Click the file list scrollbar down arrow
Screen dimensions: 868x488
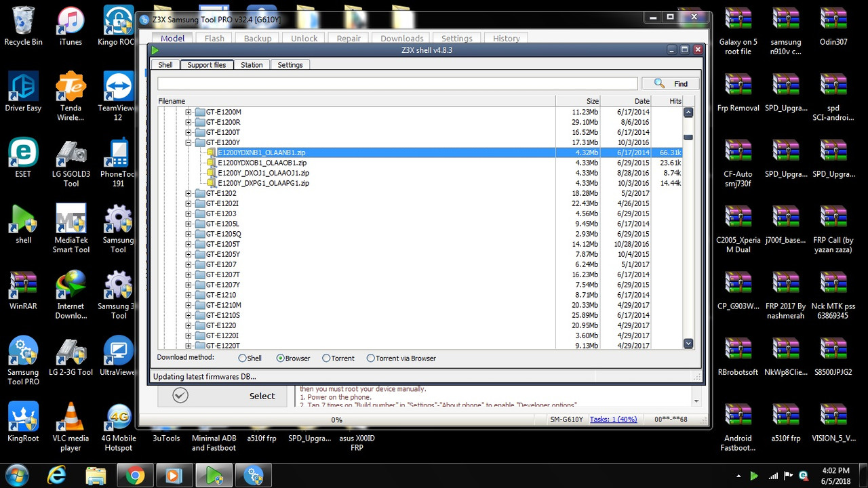tap(688, 344)
